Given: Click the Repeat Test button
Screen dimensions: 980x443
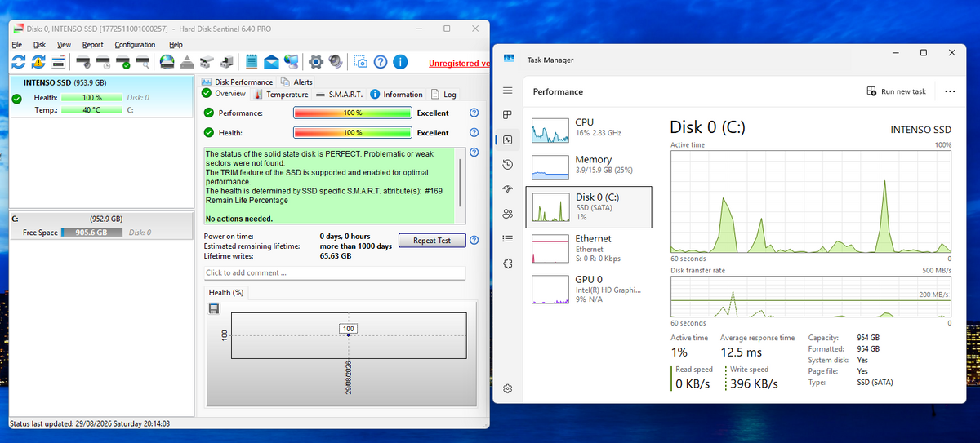Looking at the screenshot, I should (432, 241).
